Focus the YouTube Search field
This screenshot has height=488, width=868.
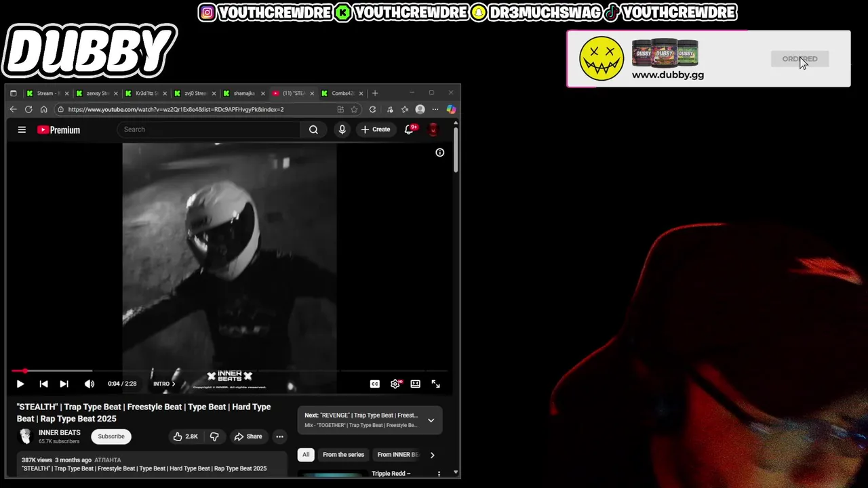tap(209, 129)
